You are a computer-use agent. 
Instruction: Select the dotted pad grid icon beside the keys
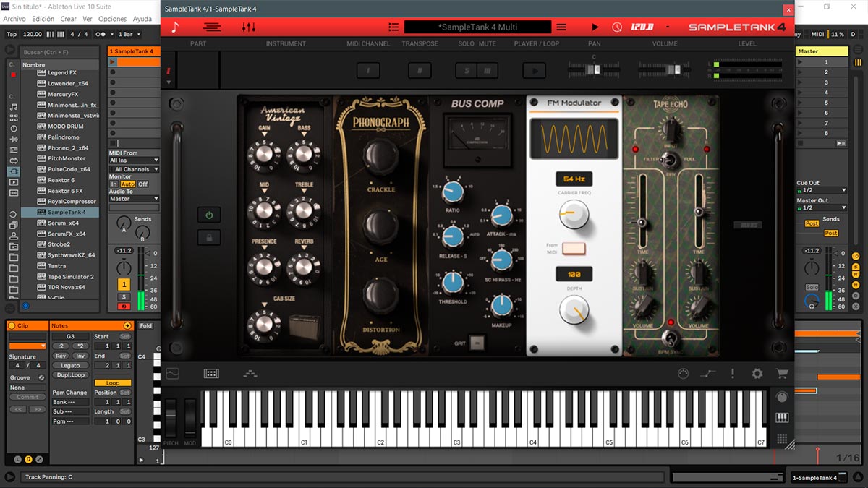pyautogui.click(x=781, y=439)
